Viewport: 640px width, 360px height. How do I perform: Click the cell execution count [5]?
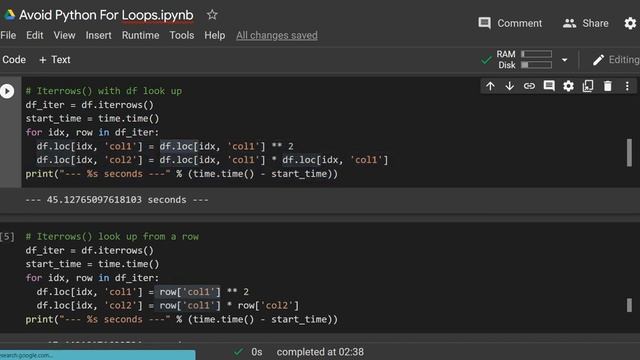pyautogui.click(x=7, y=237)
